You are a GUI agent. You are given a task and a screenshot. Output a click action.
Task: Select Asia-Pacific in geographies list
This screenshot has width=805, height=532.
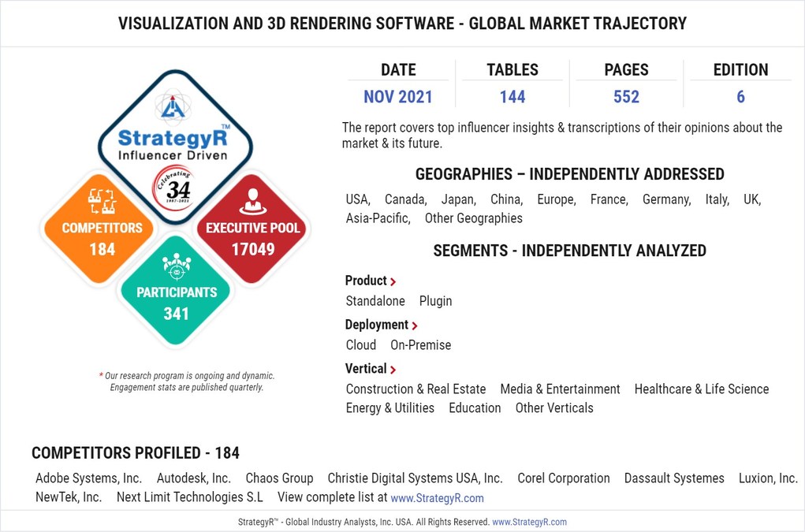tap(378, 218)
